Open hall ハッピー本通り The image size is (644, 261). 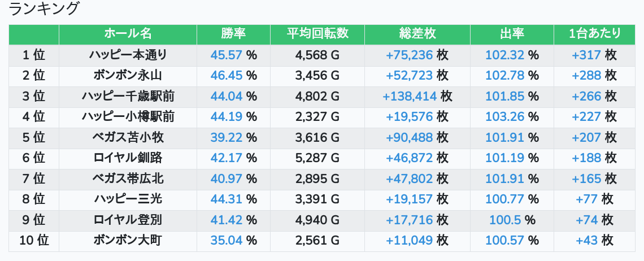(x=128, y=55)
